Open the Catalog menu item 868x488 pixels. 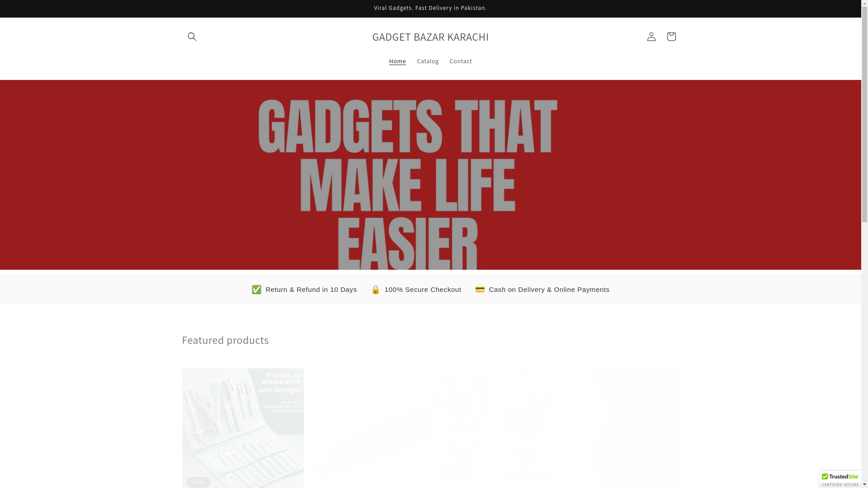coord(428,61)
